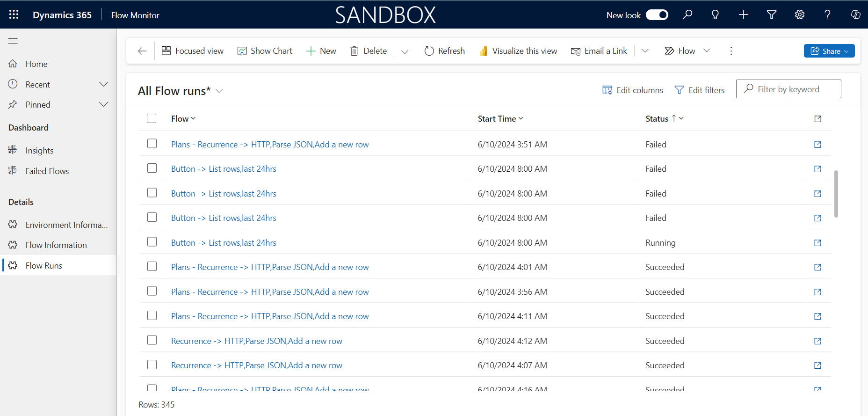This screenshot has width=868, height=416.
Task: Open the settings gear icon
Action: (x=800, y=15)
